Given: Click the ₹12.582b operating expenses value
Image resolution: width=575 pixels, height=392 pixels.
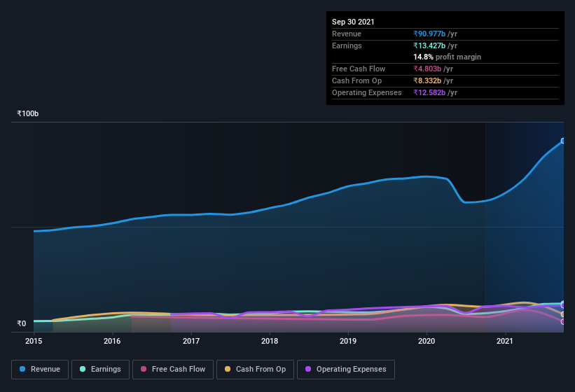Looking at the screenshot, I should (x=429, y=92).
